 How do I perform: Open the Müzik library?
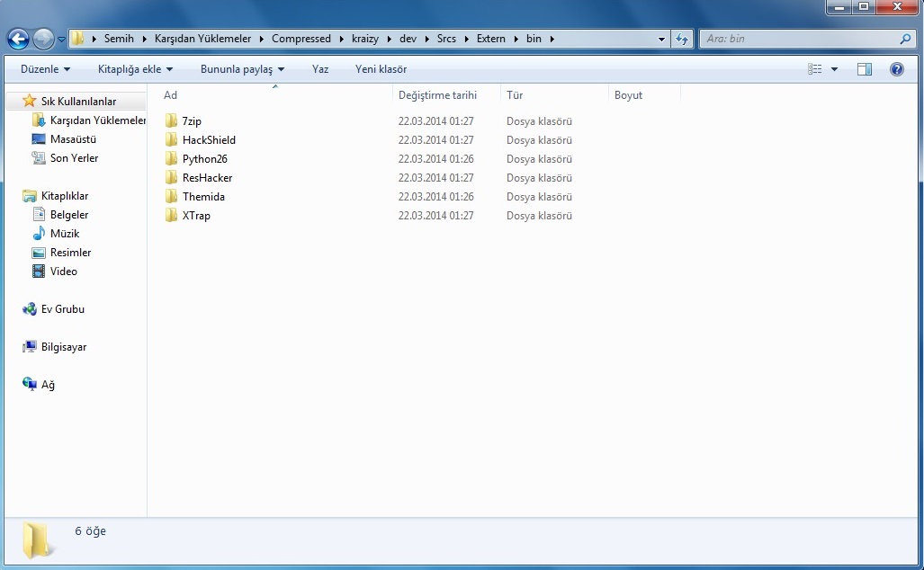[x=65, y=233]
